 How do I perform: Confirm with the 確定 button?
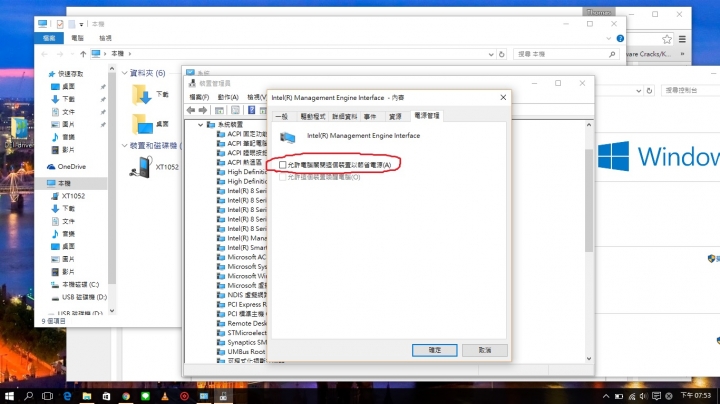(x=434, y=350)
